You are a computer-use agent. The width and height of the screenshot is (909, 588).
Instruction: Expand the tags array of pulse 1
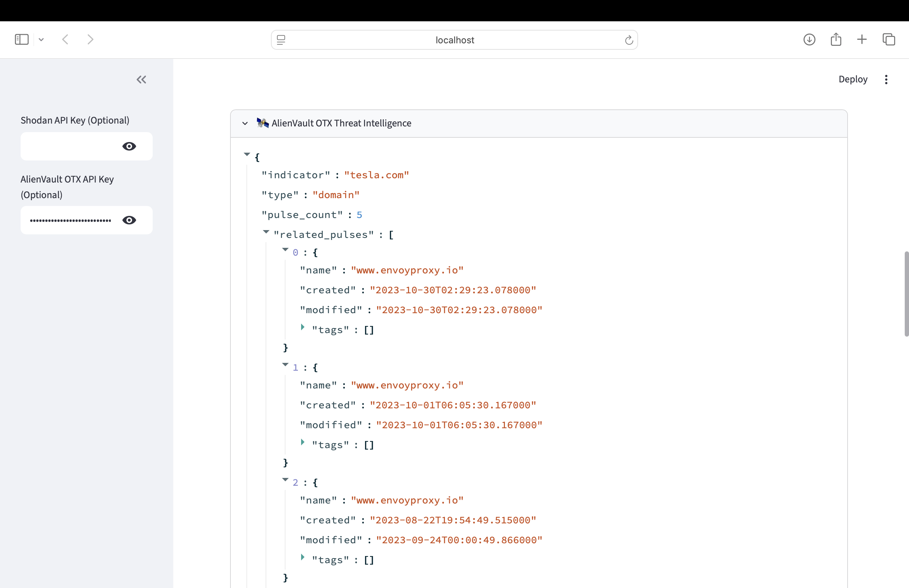[x=303, y=442]
